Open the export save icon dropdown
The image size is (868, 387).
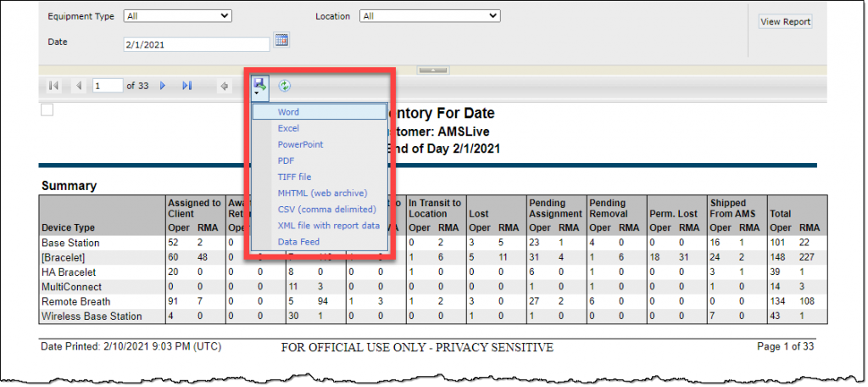click(x=259, y=88)
